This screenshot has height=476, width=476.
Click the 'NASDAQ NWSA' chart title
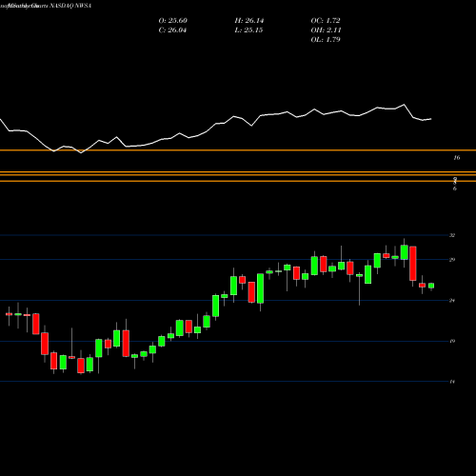point(70,6)
